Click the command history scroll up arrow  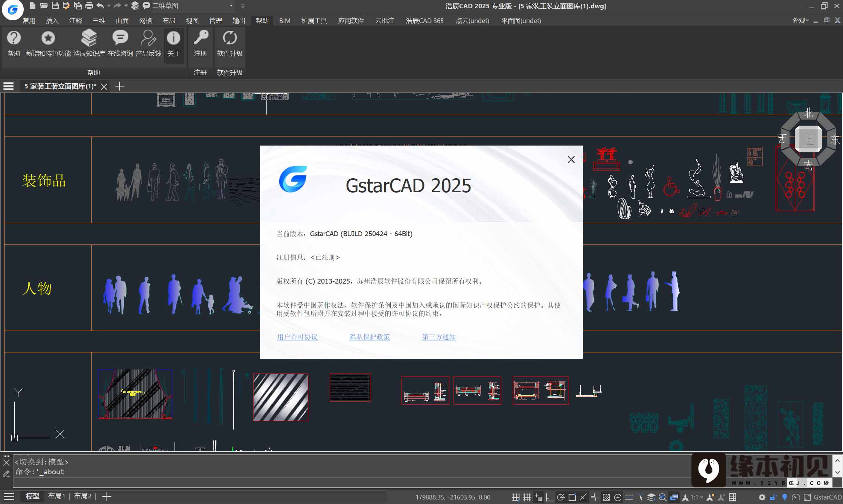coord(837,460)
